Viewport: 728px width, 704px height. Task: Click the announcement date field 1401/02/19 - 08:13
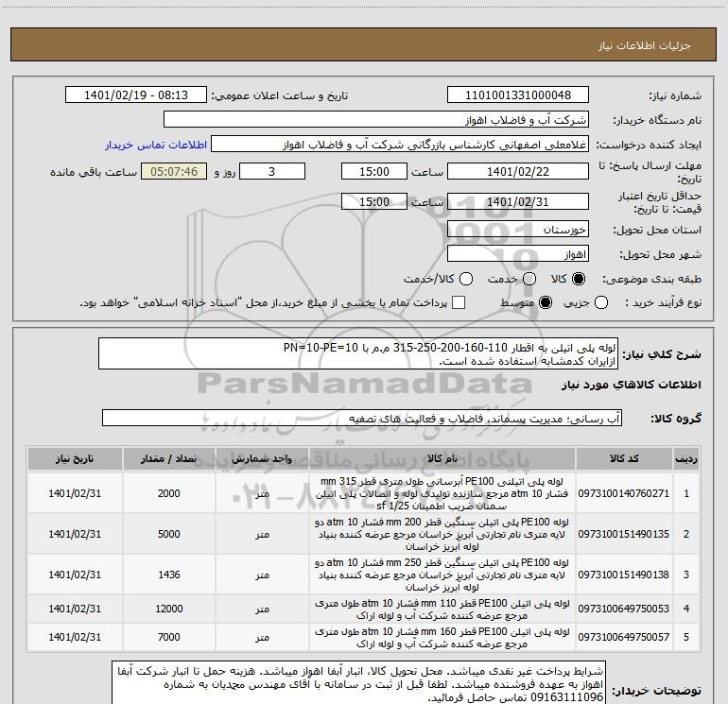(136, 95)
